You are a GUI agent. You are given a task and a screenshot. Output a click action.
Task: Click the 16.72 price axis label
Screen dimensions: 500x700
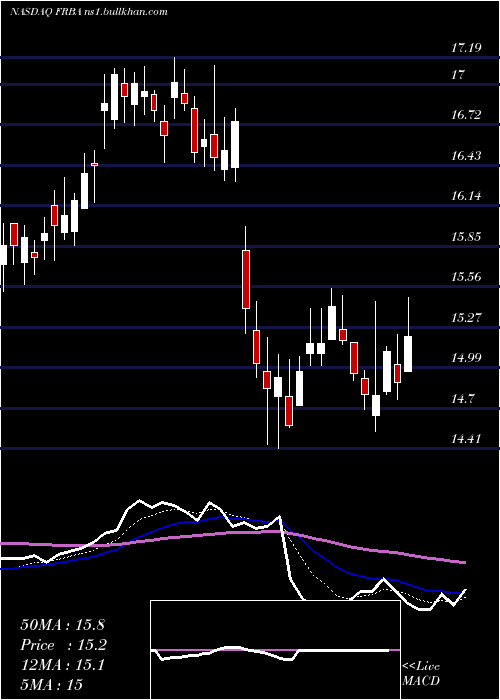pos(466,115)
